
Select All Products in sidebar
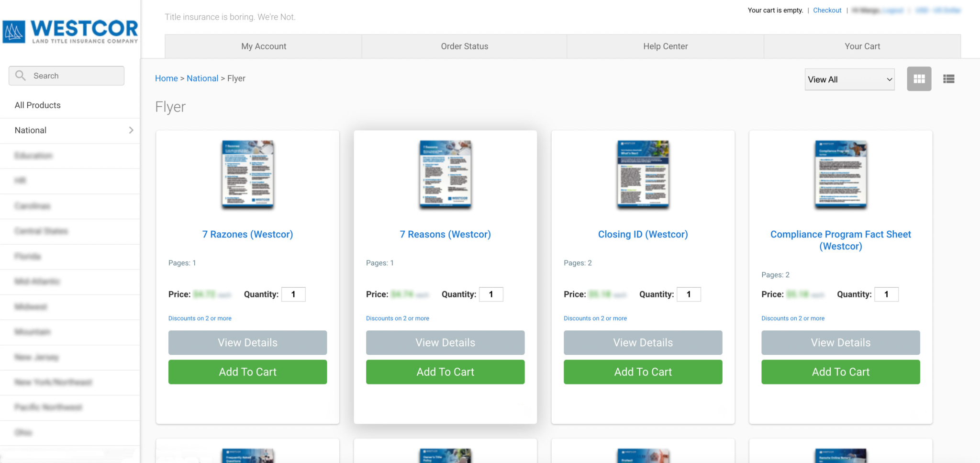(x=38, y=105)
